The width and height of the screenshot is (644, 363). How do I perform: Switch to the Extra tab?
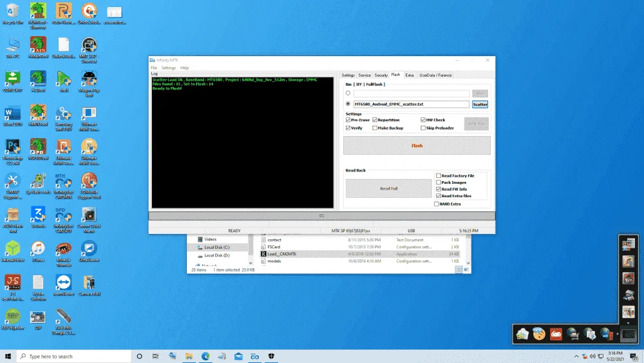(410, 75)
